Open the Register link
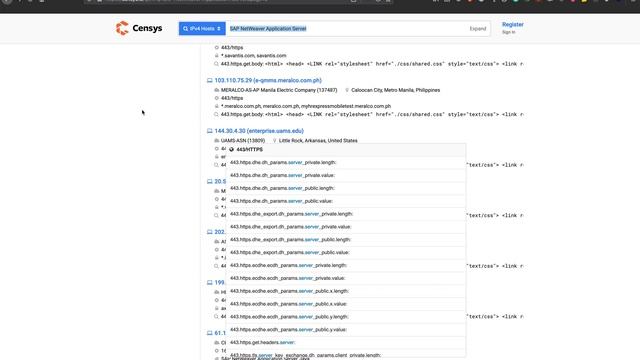This screenshot has height=360, width=640. tap(513, 24)
